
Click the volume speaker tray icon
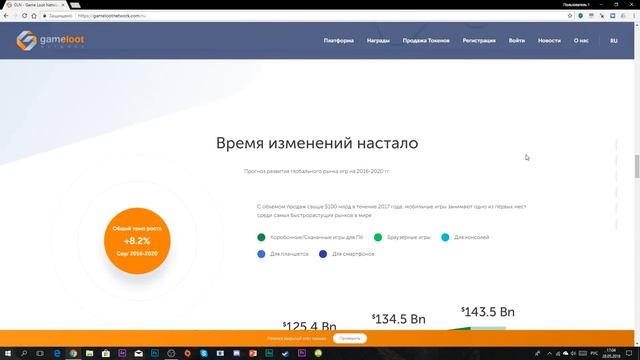pyautogui.click(x=573, y=353)
